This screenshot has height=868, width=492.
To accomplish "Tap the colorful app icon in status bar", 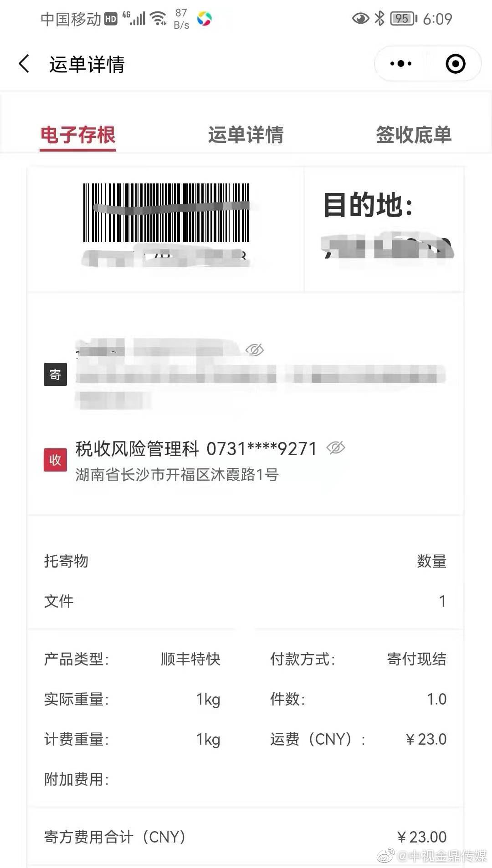I will [204, 19].
